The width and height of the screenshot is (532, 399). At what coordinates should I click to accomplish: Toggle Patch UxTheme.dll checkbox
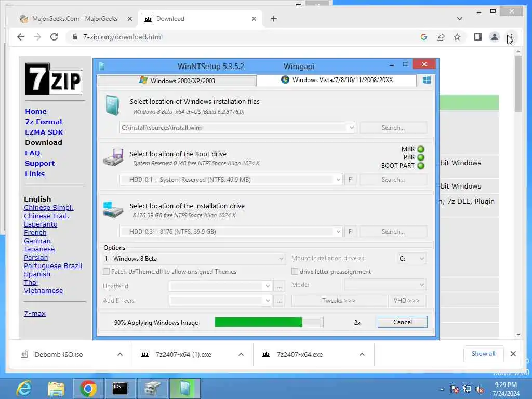pyautogui.click(x=106, y=271)
